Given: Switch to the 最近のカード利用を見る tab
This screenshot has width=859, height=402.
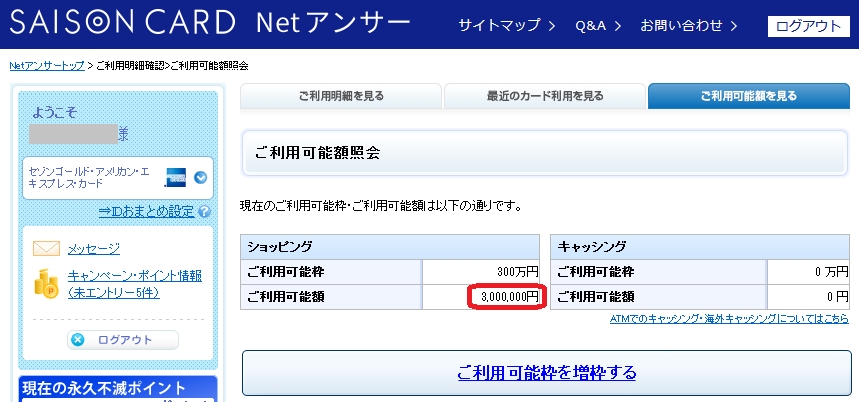Looking at the screenshot, I should tap(545, 96).
